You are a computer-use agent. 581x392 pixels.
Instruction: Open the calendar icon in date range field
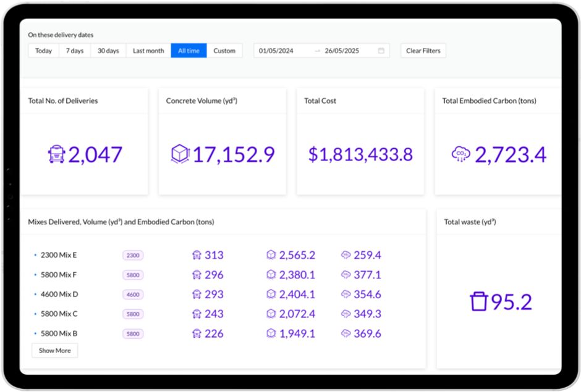[381, 51]
